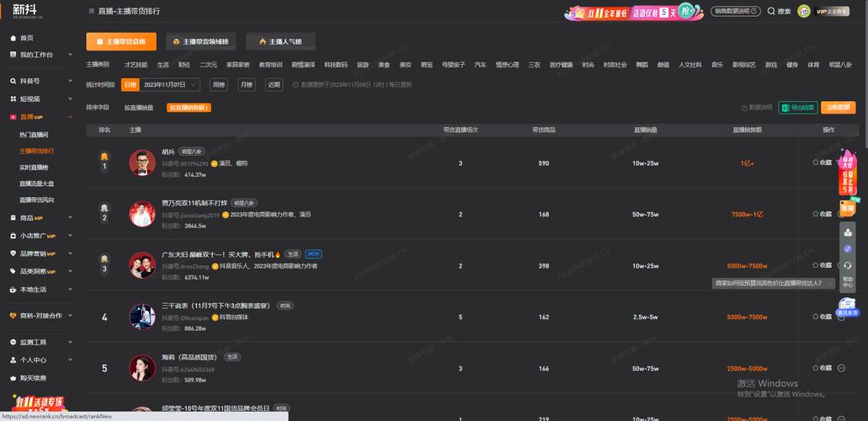Click the 短视频 grid icon

point(13,99)
